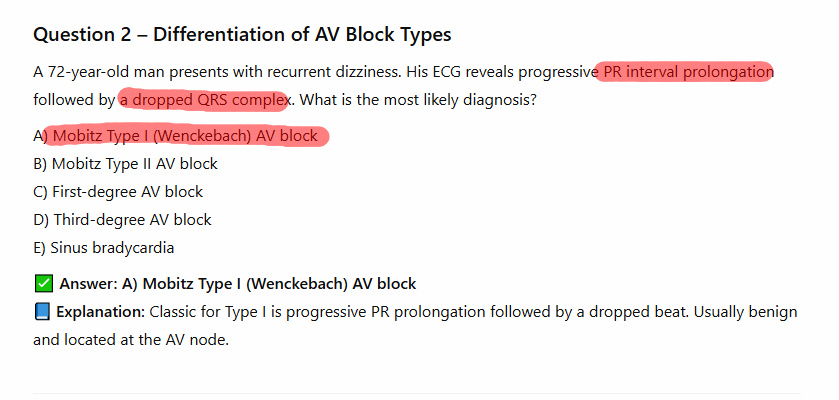Select highlighted option A Mobitz Type I
Image resolution: width=839 pixels, height=400 pixels.
(x=185, y=136)
